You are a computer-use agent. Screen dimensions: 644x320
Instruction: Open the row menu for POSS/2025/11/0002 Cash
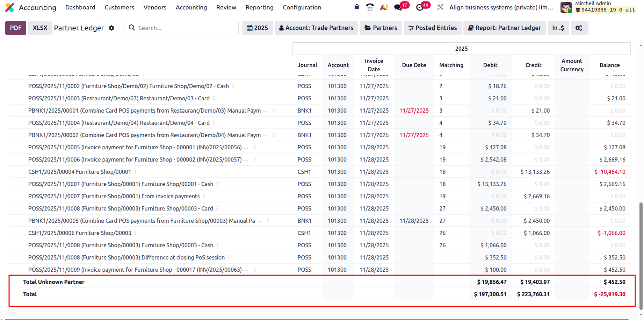(x=233, y=86)
